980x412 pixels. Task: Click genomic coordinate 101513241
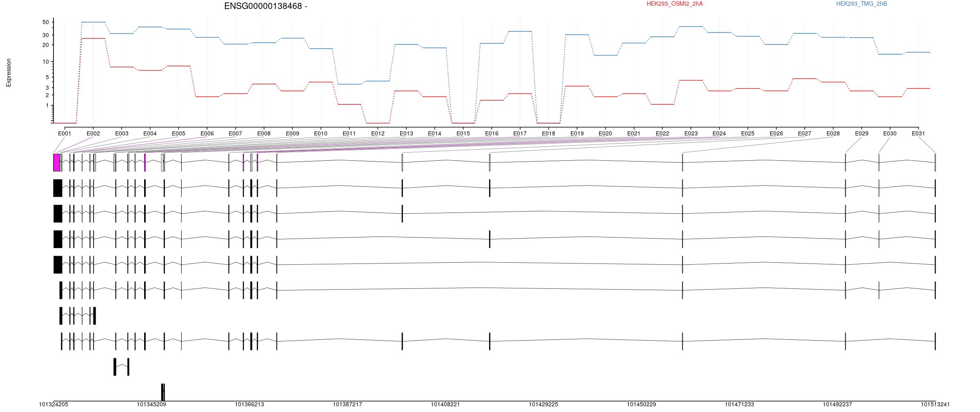pos(935,405)
